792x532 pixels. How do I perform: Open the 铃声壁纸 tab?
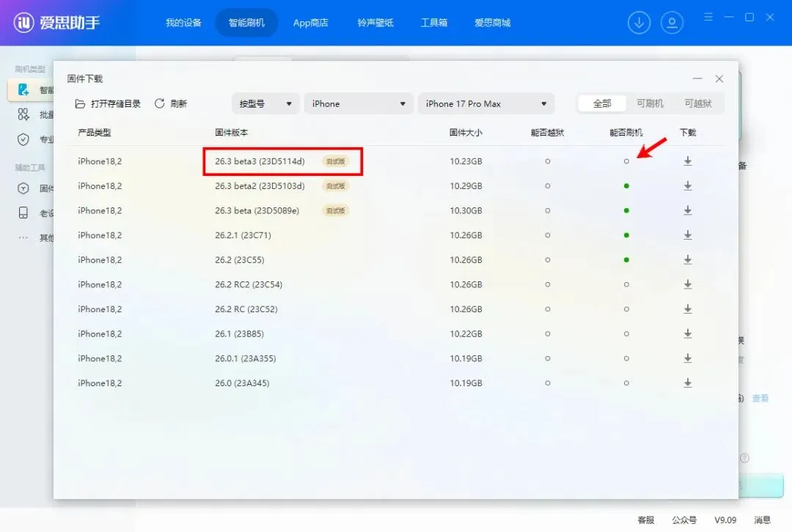point(375,23)
